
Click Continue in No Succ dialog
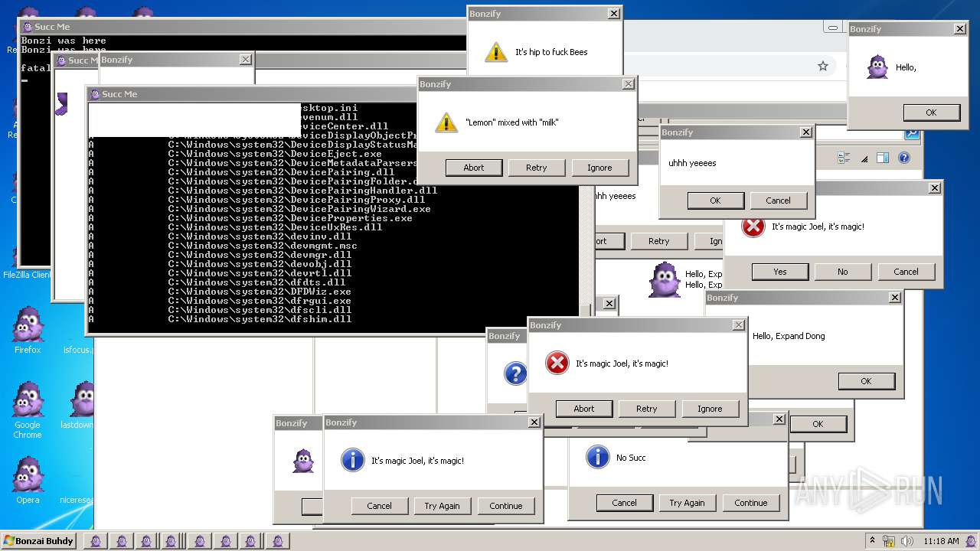(x=751, y=503)
